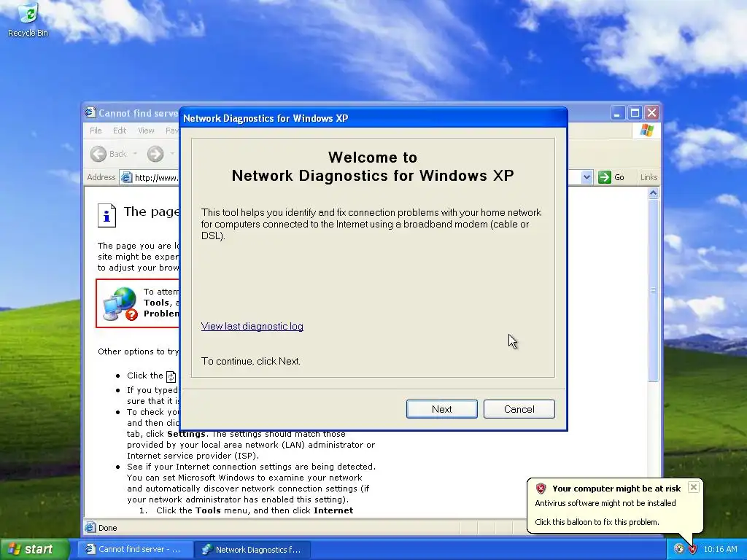Close the security warning balloon
The image size is (747, 560).
pos(694,487)
